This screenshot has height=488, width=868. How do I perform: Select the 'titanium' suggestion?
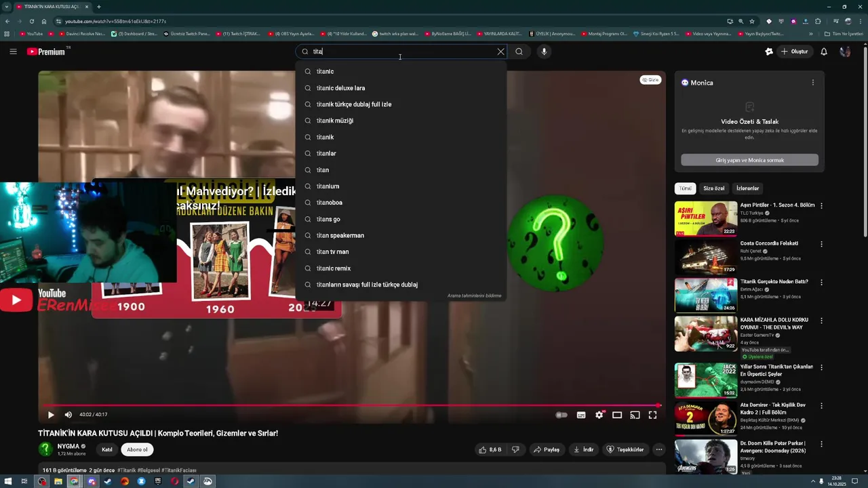click(401, 186)
